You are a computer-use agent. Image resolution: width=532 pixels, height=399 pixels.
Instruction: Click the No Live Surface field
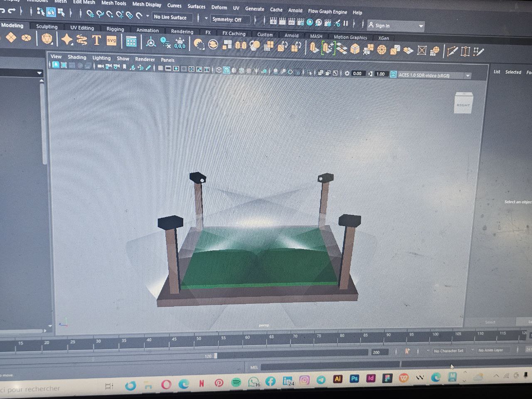click(172, 17)
